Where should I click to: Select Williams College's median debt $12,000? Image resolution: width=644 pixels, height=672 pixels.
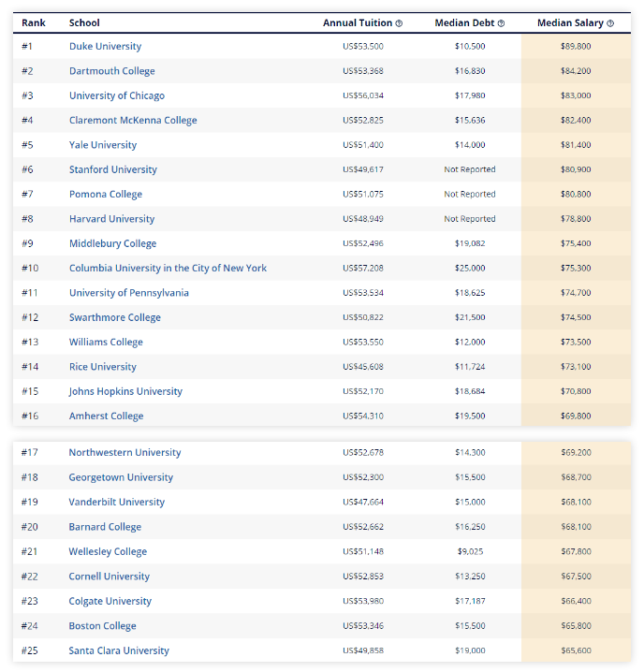click(x=470, y=342)
